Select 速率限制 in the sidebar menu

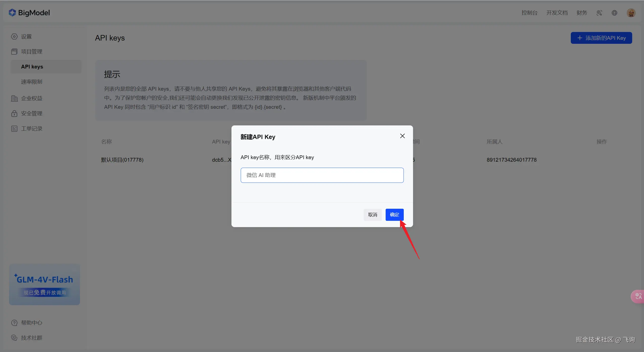pyautogui.click(x=31, y=82)
